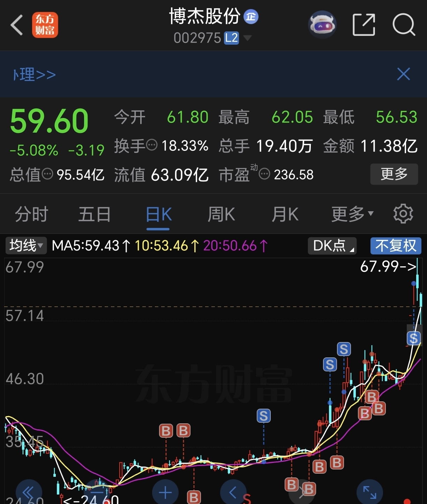Image resolution: width=427 pixels, height=504 pixels.
Task: Jump to earliest data with double-left arrow
Action: coord(29,492)
